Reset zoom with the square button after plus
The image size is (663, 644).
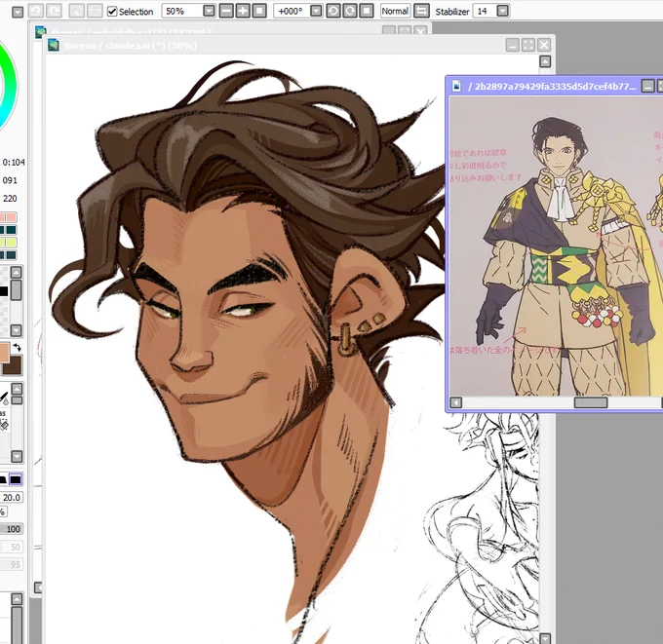click(x=259, y=11)
